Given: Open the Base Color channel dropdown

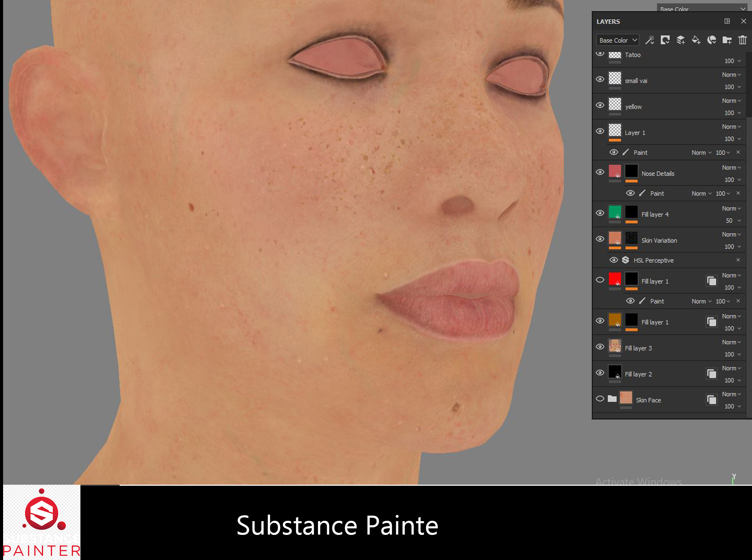Looking at the screenshot, I should [x=618, y=40].
